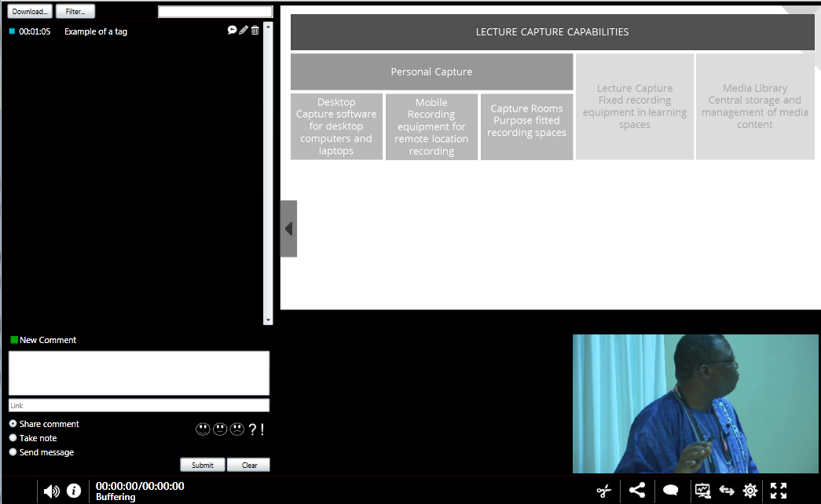Mute audio with the speaker icon
This screenshot has height=504, width=821.
coord(51,491)
